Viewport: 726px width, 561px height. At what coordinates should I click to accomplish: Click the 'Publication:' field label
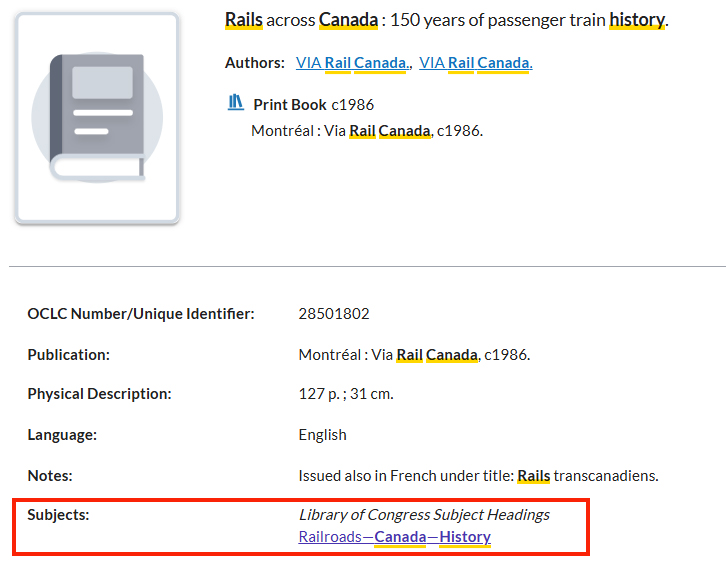pos(68,354)
